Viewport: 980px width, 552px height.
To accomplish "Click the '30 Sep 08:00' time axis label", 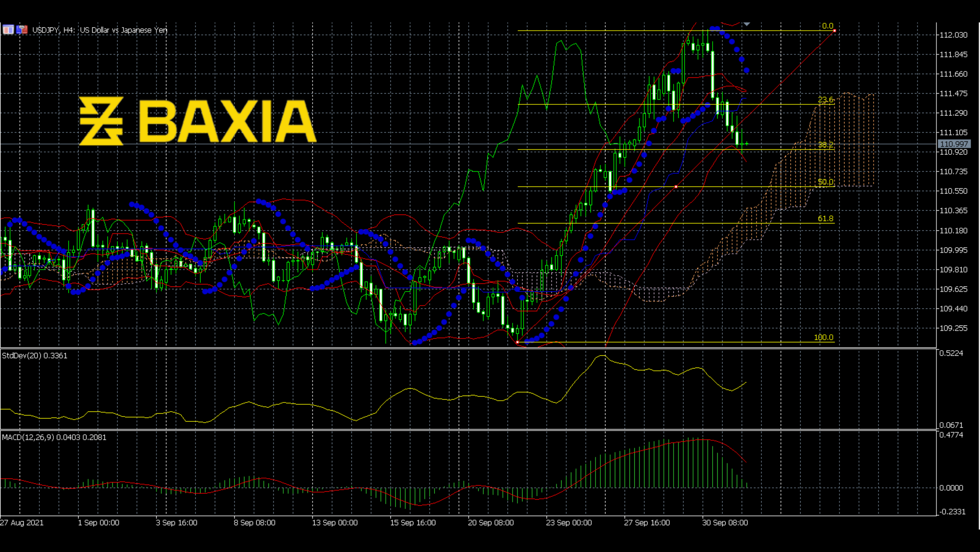I will pos(725,523).
